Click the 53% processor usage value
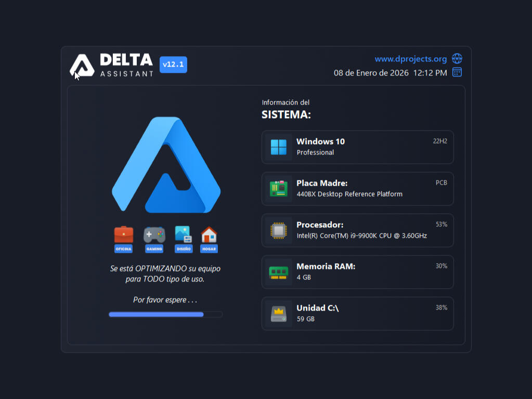Screen dimensions: 532x399 441,224
